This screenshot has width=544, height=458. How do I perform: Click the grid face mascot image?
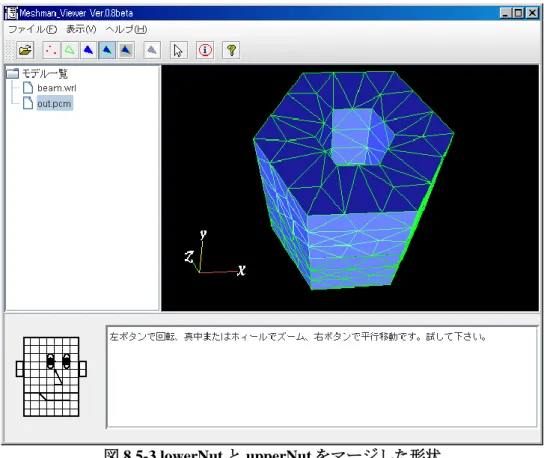coord(51,376)
